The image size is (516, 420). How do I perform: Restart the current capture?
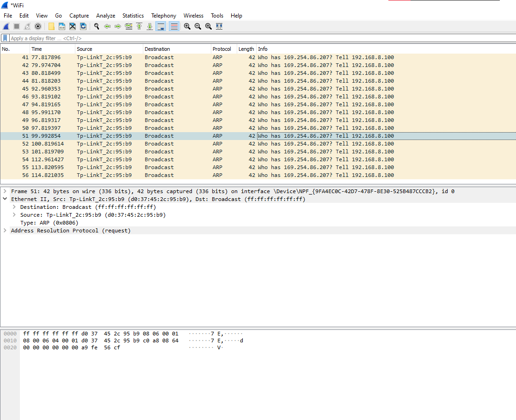(x=27, y=26)
